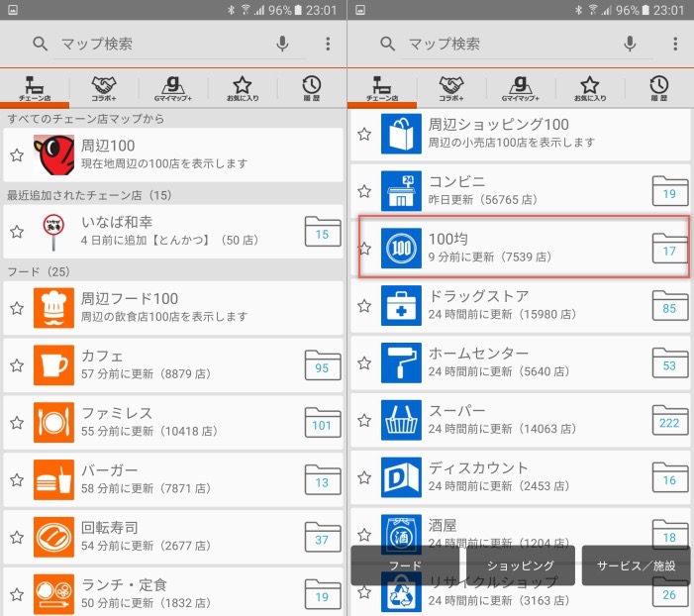Select the コラボ+ tab in left screen
Screen dimensions: 694x616
click(104, 88)
